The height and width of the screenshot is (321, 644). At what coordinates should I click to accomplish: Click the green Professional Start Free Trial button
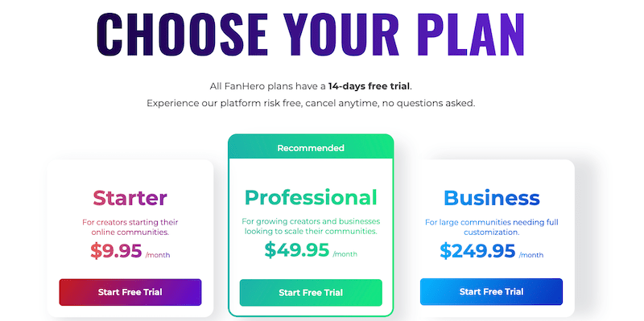coord(311,293)
